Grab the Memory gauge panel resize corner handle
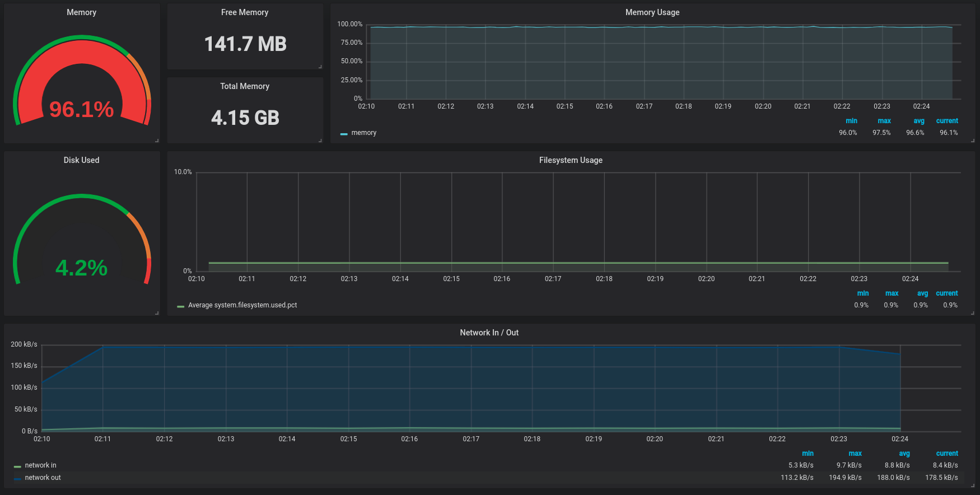This screenshot has height=495, width=980. point(157,141)
